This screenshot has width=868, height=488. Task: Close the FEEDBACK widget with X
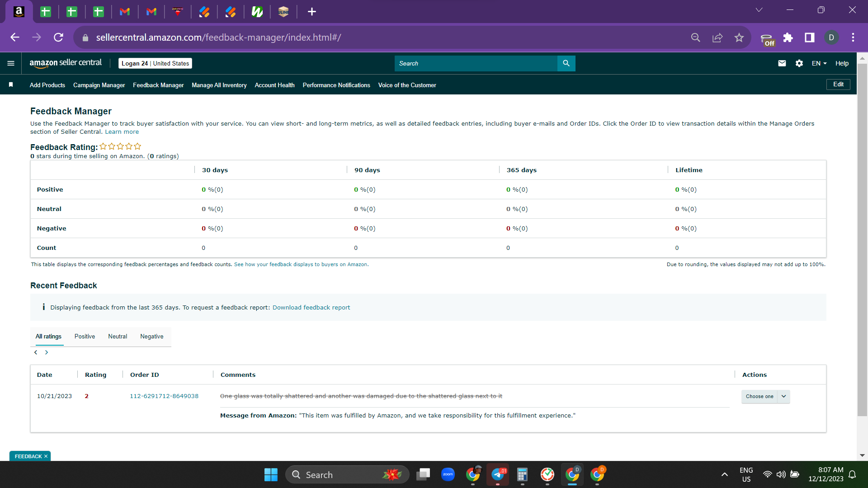point(46,456)
